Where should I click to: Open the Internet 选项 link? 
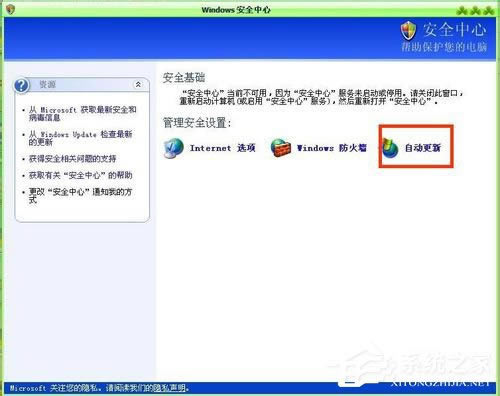coord(223,148)
